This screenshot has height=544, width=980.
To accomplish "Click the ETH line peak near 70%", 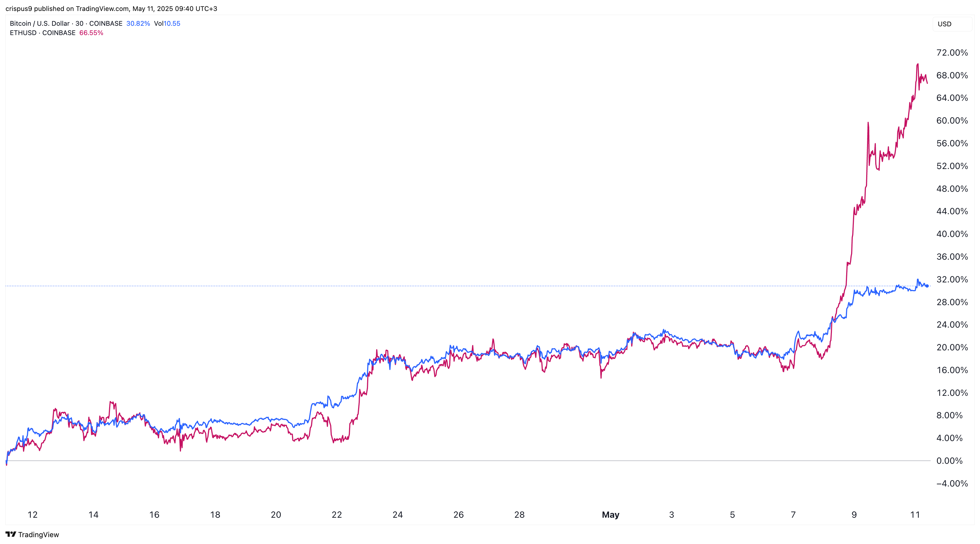I will [x=917, y=65].
